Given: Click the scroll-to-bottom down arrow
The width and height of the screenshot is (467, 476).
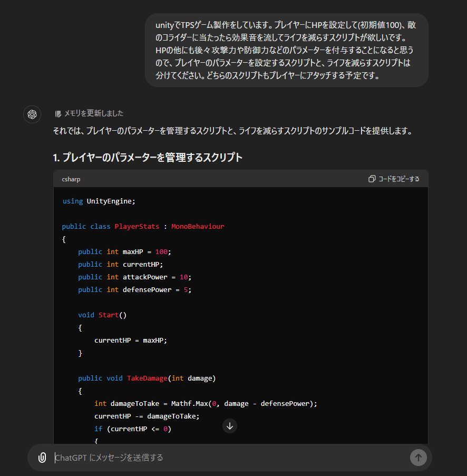Looking at the screenshot, I should (x=230, y=426).
